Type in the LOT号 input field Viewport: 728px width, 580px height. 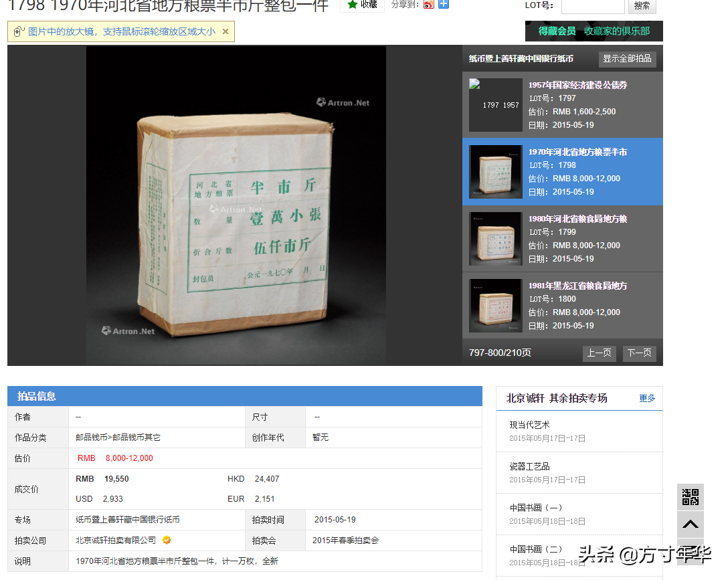pyautogui.click(x=592, y=6)
